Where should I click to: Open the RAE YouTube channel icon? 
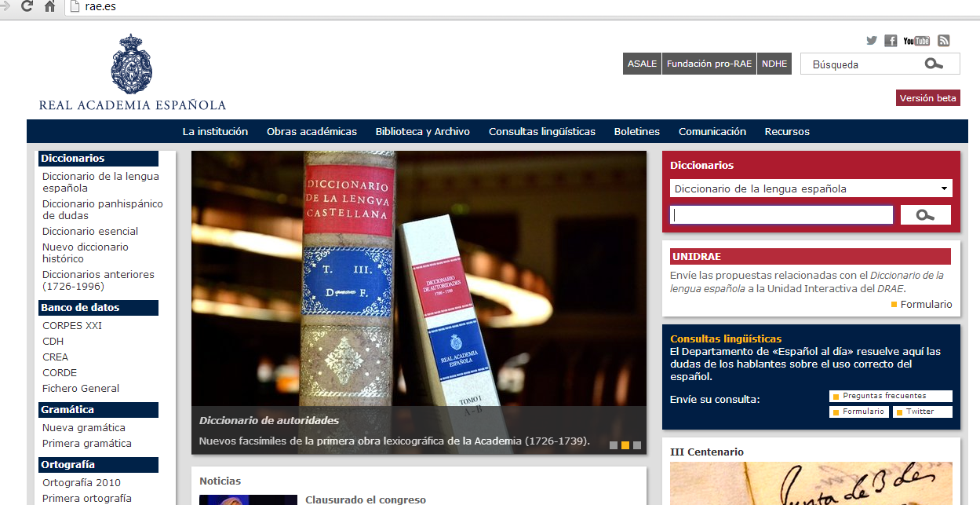916,41
